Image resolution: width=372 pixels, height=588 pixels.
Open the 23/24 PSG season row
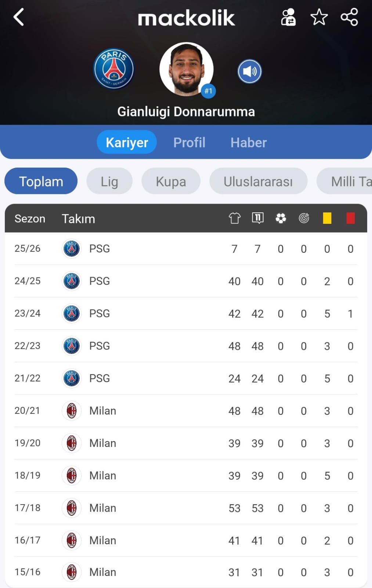[186, 313]
